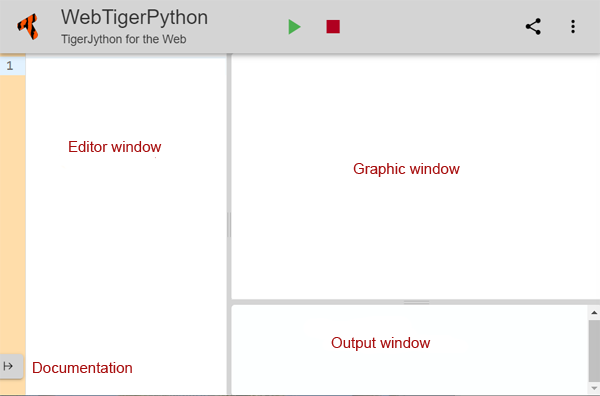
Task: Click the output window scrollbar down arrow
Action: [594, 389]
